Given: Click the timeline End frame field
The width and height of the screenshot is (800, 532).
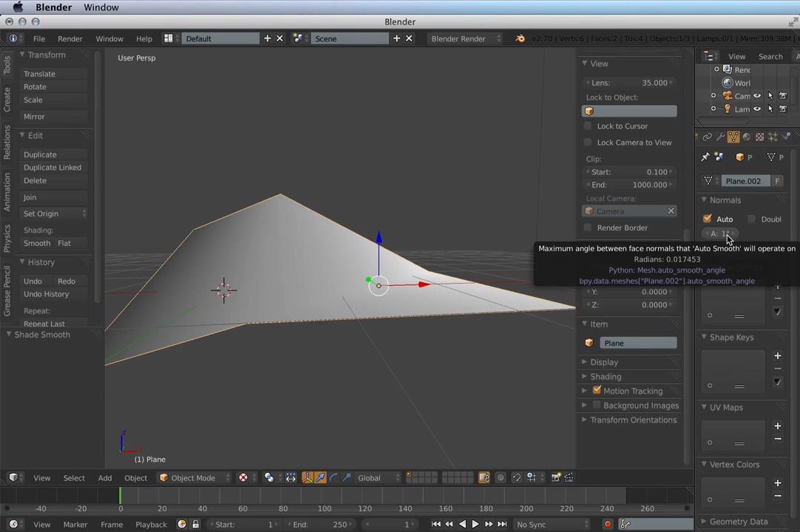Looking at the screenshot, I should coord(319,524).
